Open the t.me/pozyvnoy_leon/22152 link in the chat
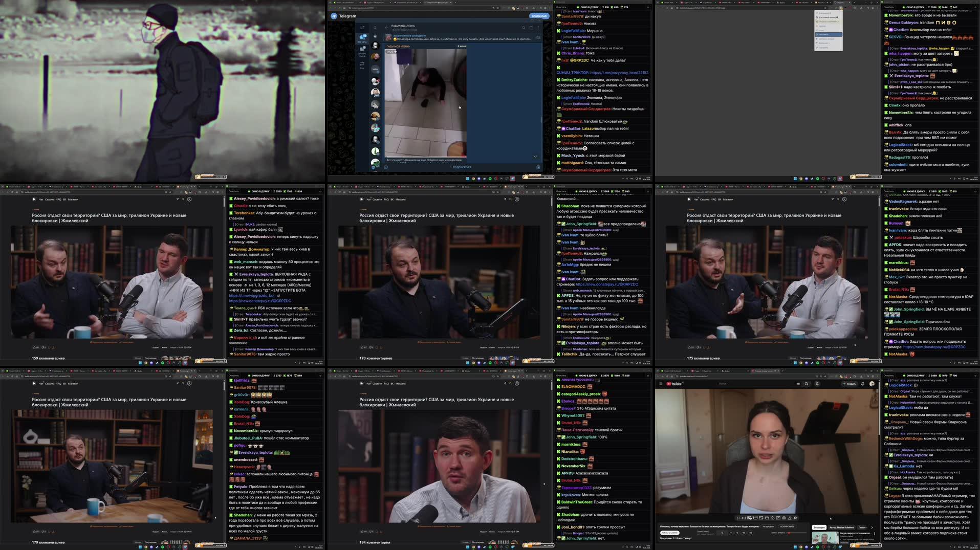This screenshot has width=980, height=550. tap(619, 73)
